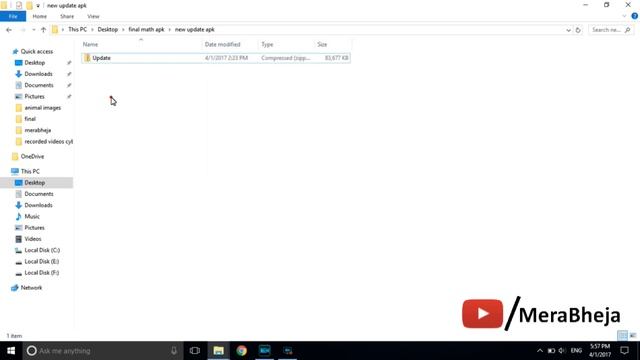Viewport: 640px width, 360px height.
Task: Open the File ribbon tab
Action: tap(13, 16)
